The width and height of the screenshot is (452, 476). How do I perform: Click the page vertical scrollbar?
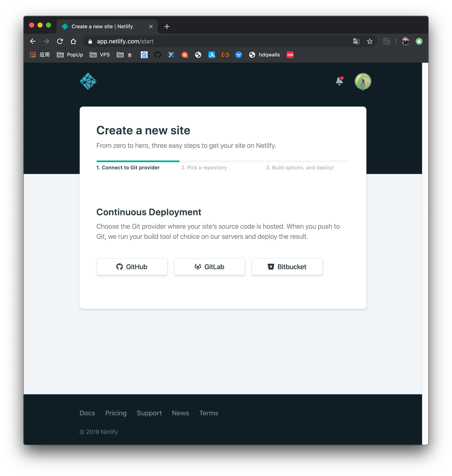pos(425,254)
